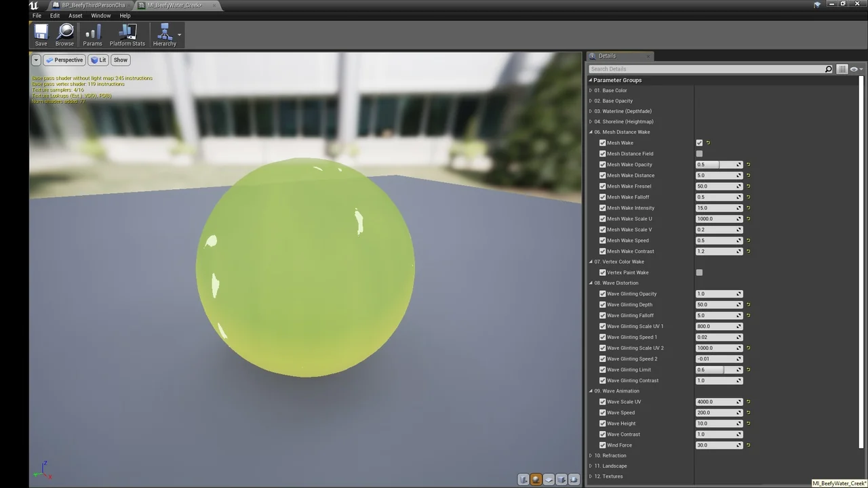
Task: Open the Hierarchy toolbar button
Action: (x=164, y=35)
